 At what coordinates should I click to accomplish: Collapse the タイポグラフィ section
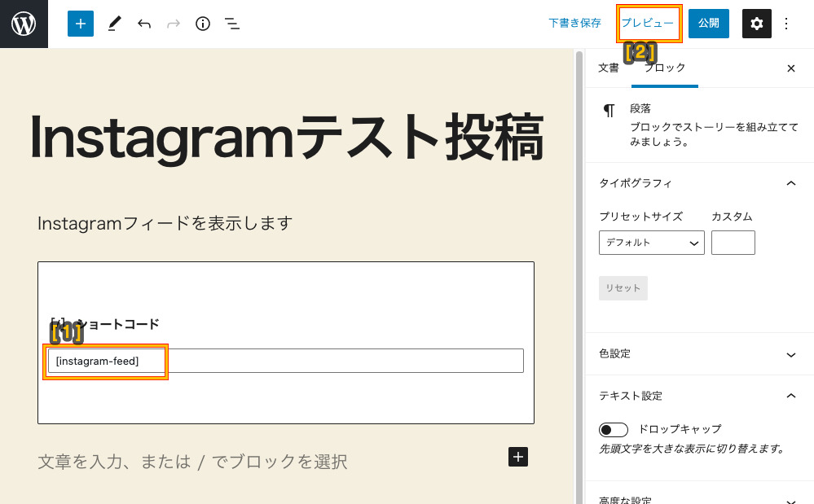click(699, 183)
